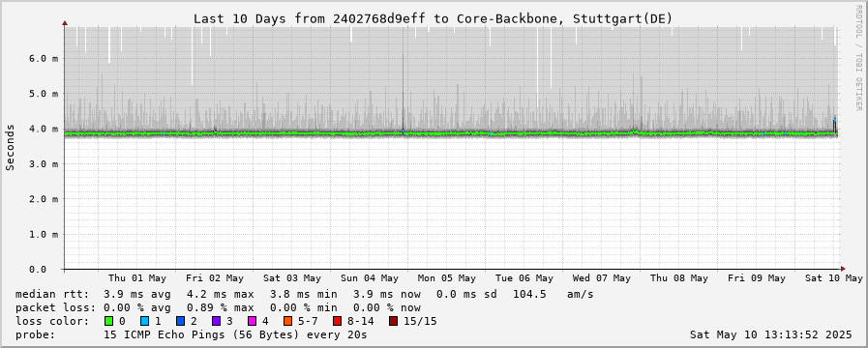Click the Sun 04 May axis label
The height and width of the screenshot is (348, 868).
(370, 277)
